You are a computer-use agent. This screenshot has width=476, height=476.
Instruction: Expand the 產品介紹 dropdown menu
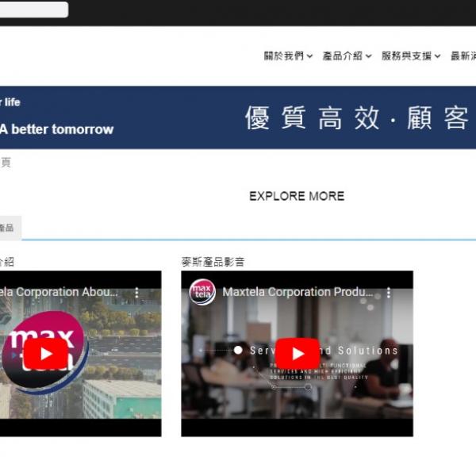[x=347, y=56]
